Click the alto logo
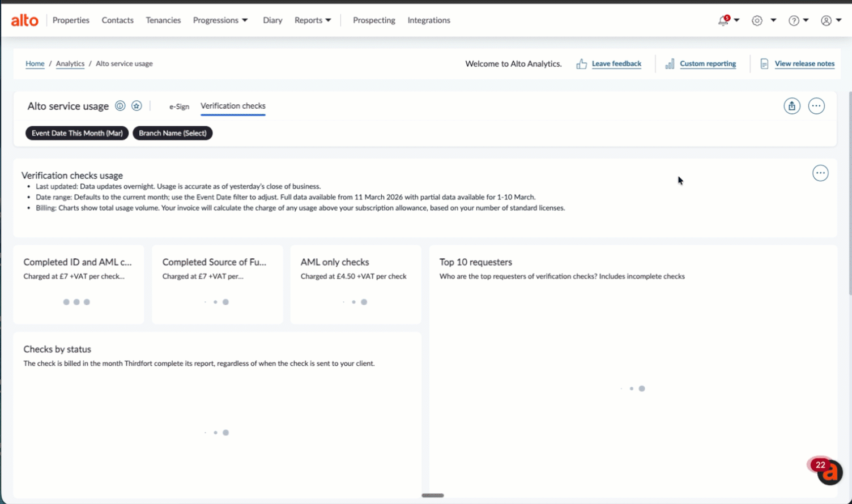 [25, 20]
